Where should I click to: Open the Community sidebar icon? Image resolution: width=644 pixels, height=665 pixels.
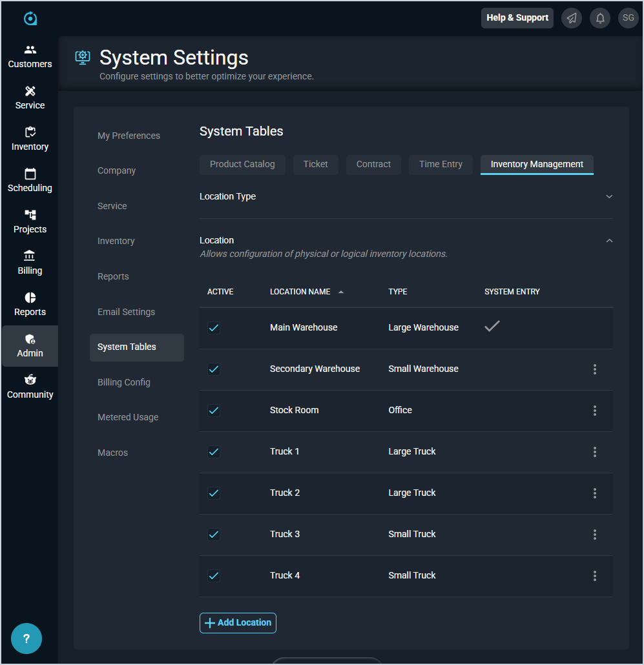[x=30, y=380]
